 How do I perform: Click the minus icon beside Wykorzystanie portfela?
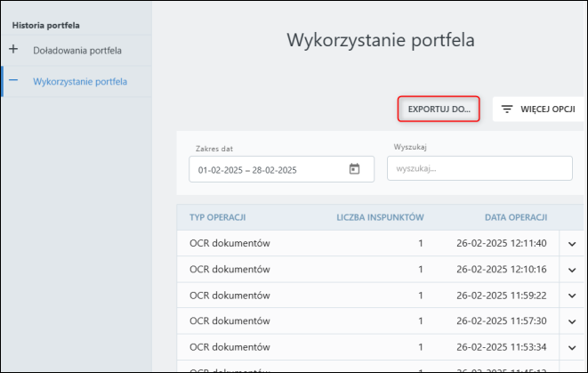tap(12, 81)
